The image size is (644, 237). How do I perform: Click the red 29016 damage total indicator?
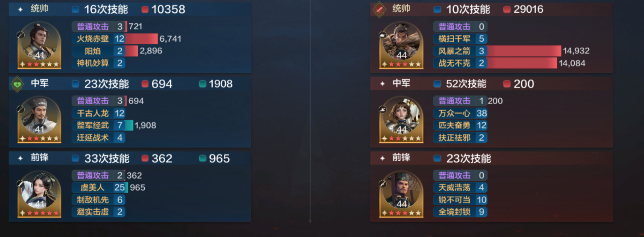(x=523, y=9)
